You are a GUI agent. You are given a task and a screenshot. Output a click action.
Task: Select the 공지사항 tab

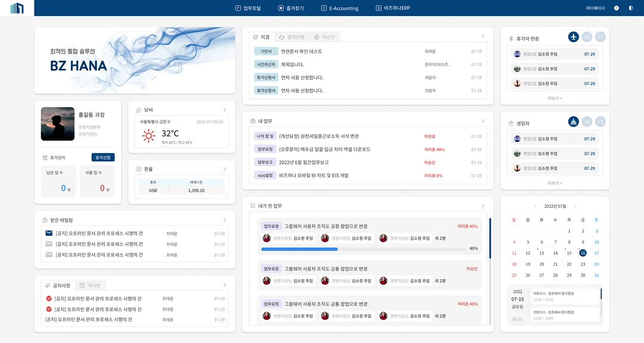[x=58, y=285]
